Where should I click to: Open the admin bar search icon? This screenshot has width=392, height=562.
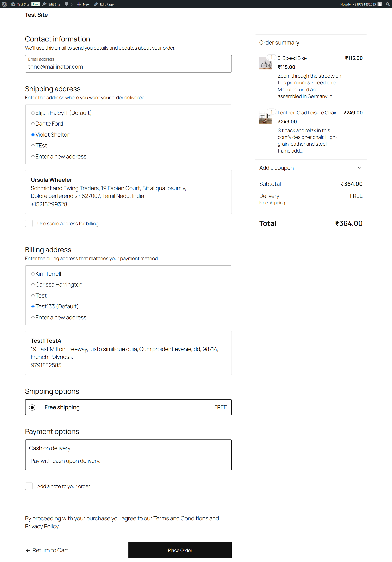[x=388, y=4]
